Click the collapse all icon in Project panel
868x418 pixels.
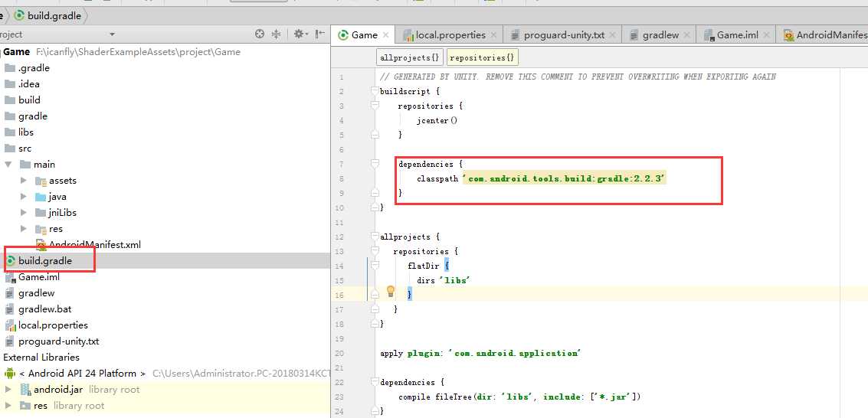pos(277,34)
